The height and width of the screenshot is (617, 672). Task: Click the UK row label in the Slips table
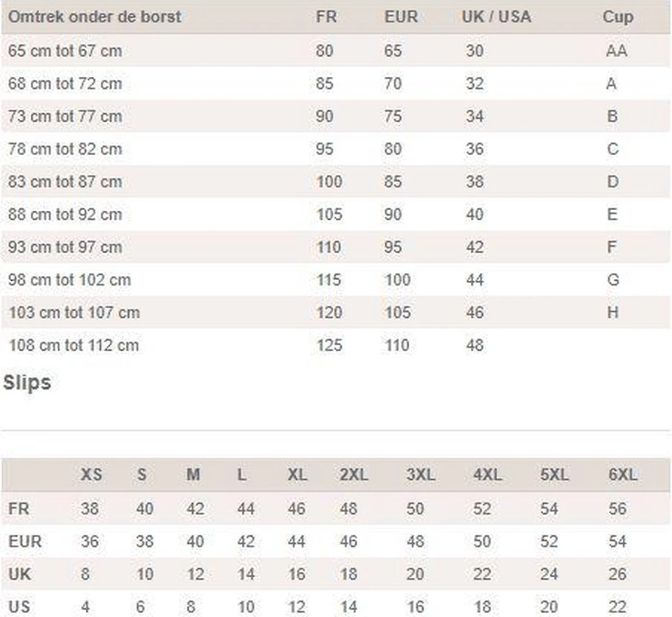point(20,574)
